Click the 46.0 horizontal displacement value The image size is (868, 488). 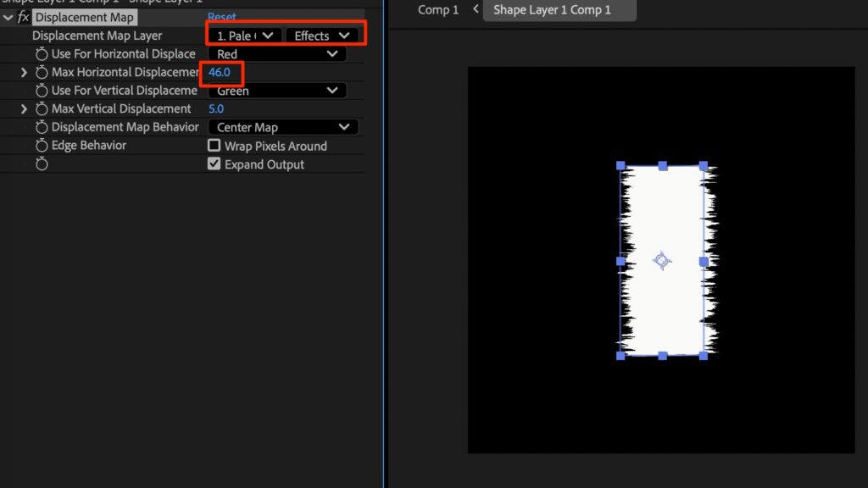click(220, 73)
